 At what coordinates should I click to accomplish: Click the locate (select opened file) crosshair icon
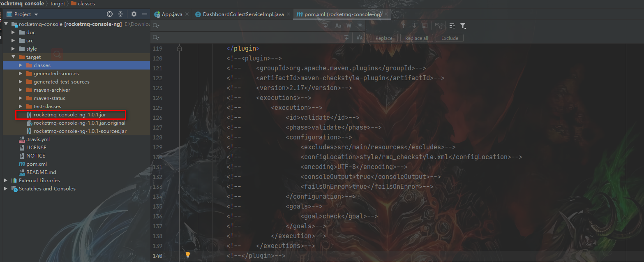[110, 14]
